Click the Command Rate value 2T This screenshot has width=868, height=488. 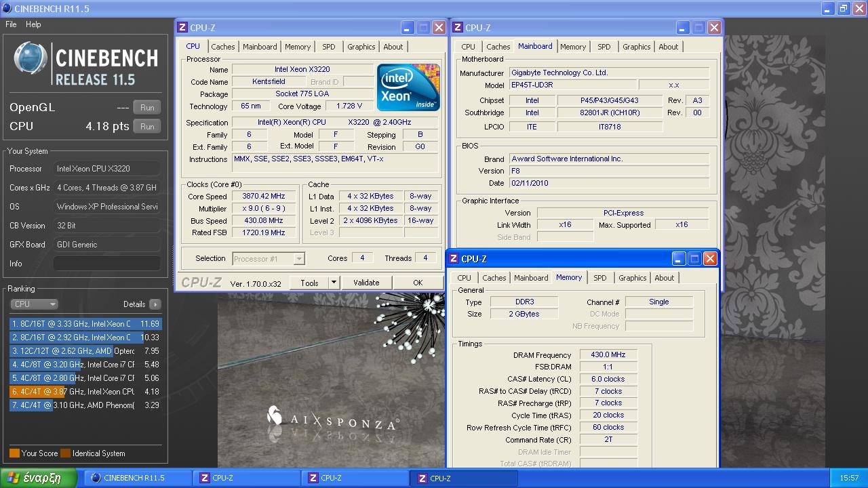pyautogui.click(x=608, y=439)
